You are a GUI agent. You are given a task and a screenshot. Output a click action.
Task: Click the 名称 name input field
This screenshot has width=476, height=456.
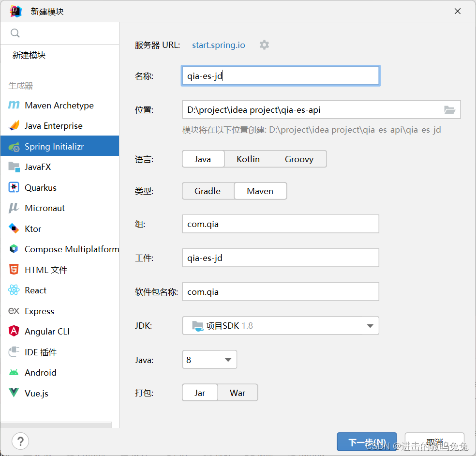[281, 76]
